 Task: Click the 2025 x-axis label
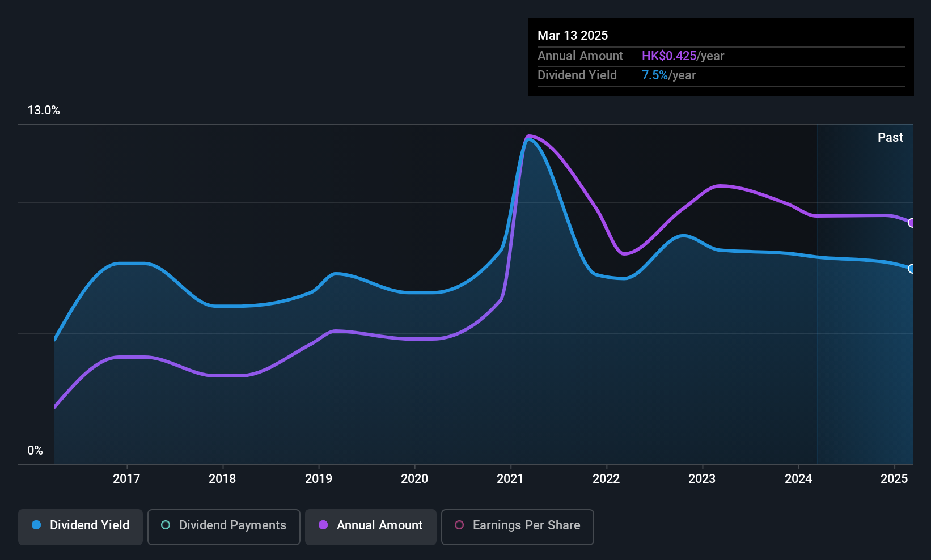click(x=894, y=479)
